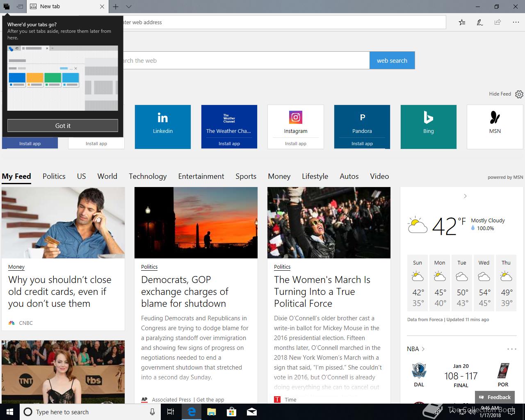525x420 pixels.
Task: Click the Cortana microphone icon
Action: 152,412
